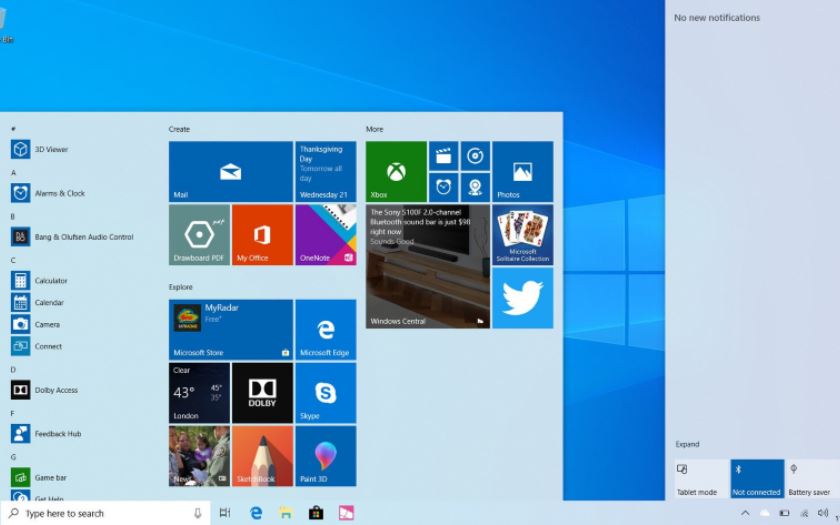
Task: Open the Dolby tile
Action: coord(262,393)
